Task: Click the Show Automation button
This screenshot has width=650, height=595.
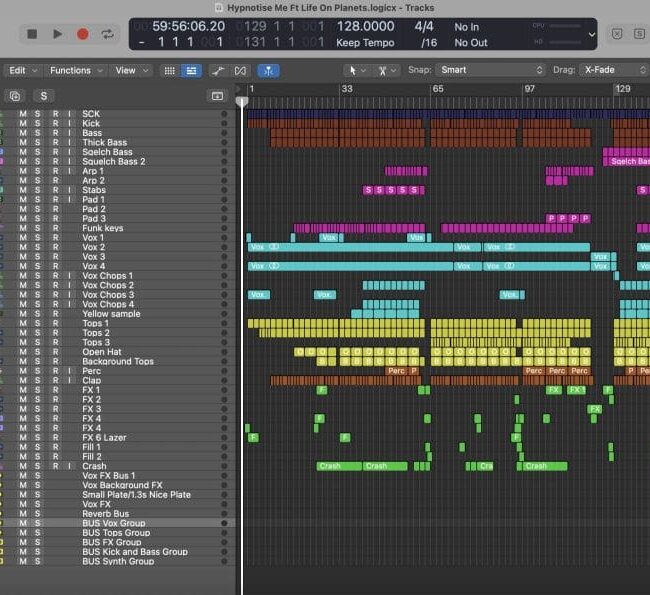Action: point(217,71)
